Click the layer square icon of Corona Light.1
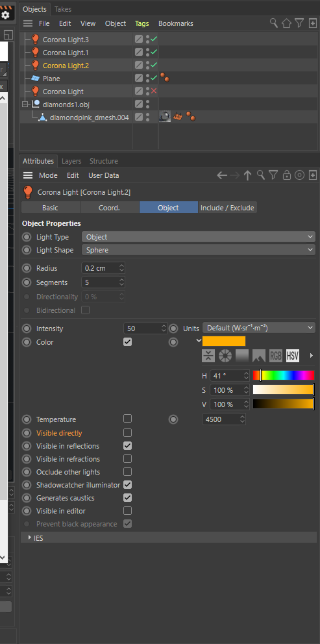Screen dimensions: 320x644 click(139, 52)
